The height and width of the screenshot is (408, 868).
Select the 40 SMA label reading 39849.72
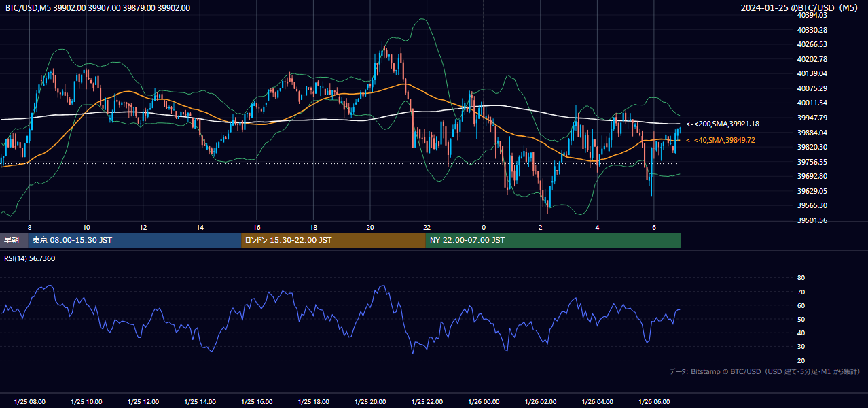click(721, 140)
